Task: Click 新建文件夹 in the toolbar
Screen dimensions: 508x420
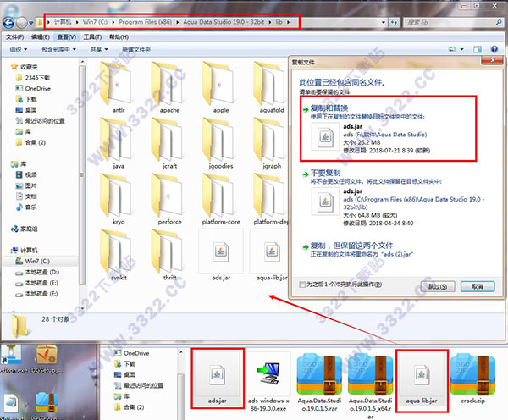Action: point(136,50)
